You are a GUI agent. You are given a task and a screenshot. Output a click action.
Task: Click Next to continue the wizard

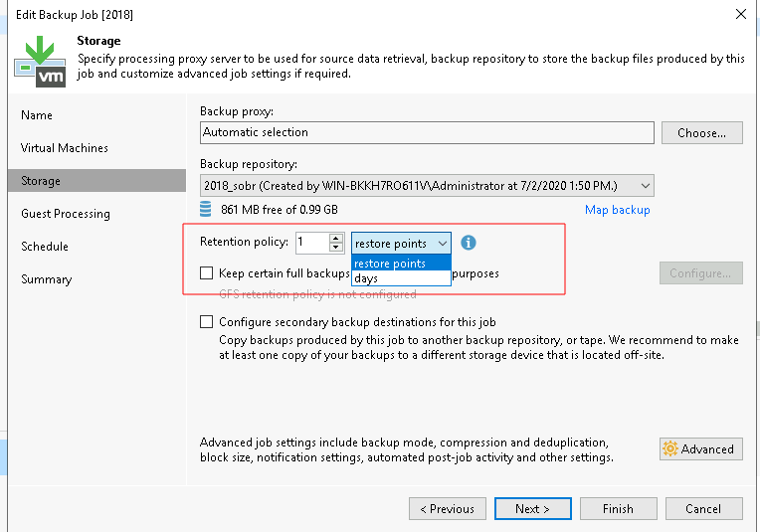(x=532, y=509)
